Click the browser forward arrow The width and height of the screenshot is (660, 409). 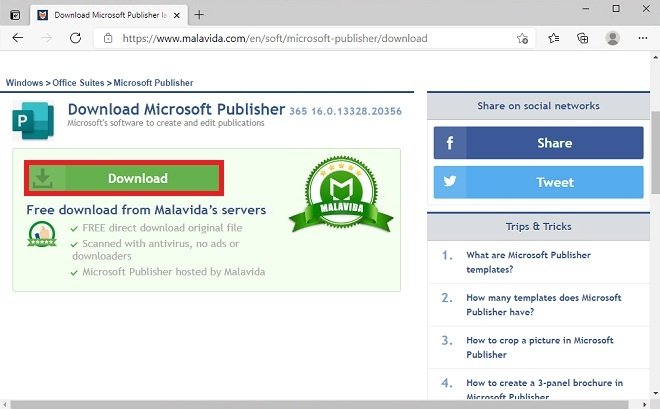[x=46, y=38]
